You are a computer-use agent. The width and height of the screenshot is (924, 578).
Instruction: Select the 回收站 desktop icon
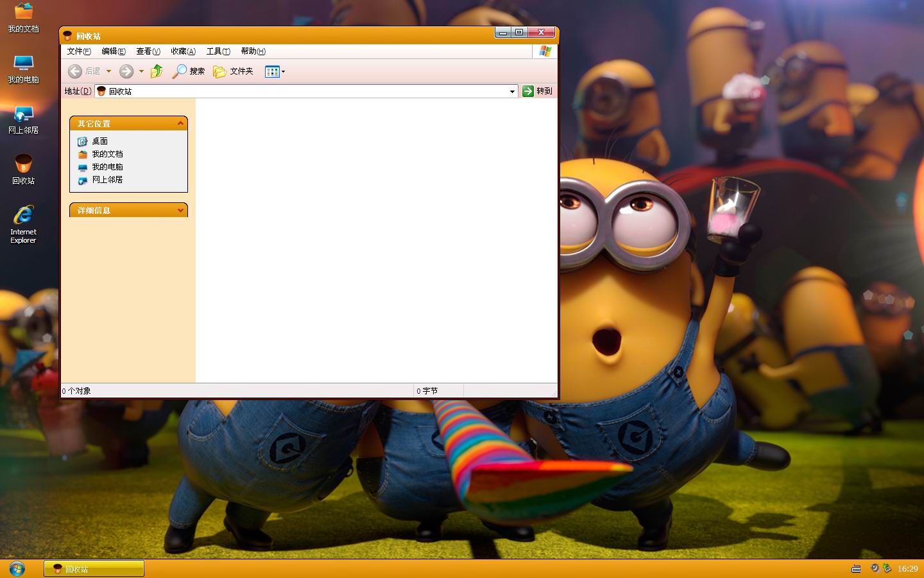23,170
